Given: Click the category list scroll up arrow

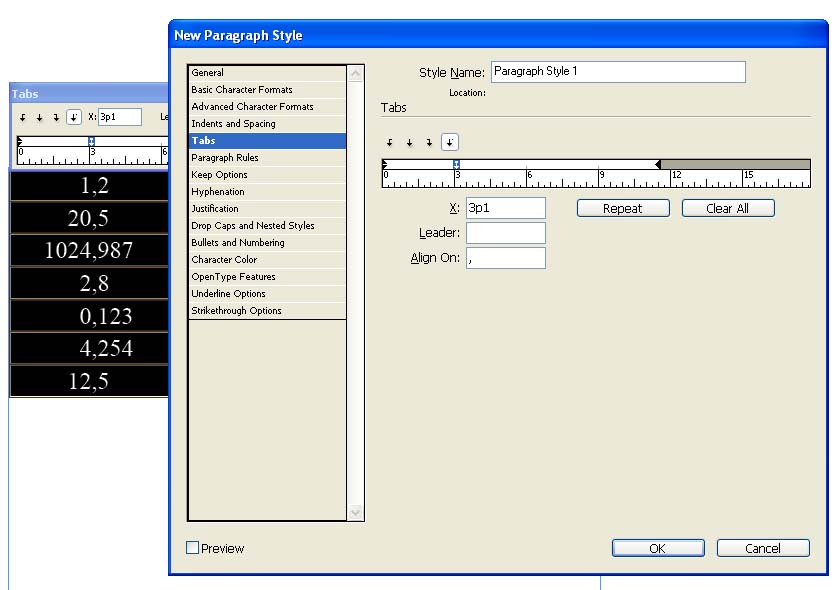Looking at the screenshot, I should point(355,73).
